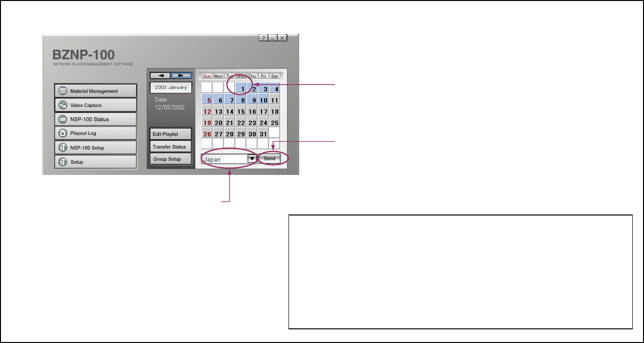644x343 pixels.
Task: Select January 16 on calendar
Action: [252, 110]
